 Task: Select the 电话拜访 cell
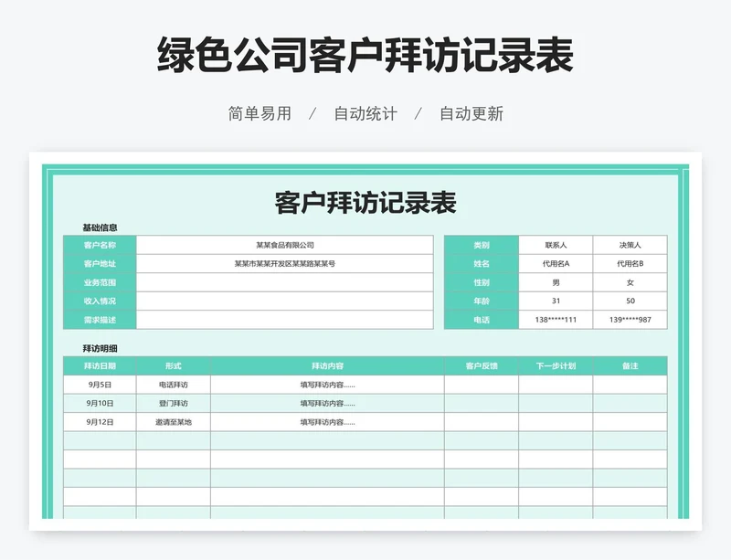(174, 385)
